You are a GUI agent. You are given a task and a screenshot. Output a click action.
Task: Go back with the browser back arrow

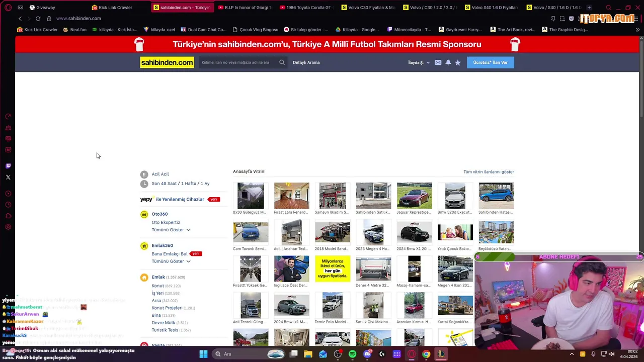click(20, 19)
